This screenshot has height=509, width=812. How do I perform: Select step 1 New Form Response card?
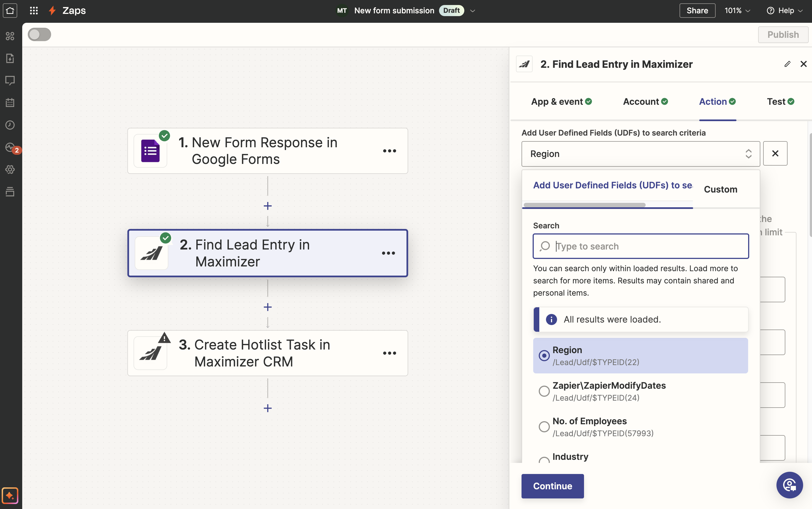pos(268,151)
